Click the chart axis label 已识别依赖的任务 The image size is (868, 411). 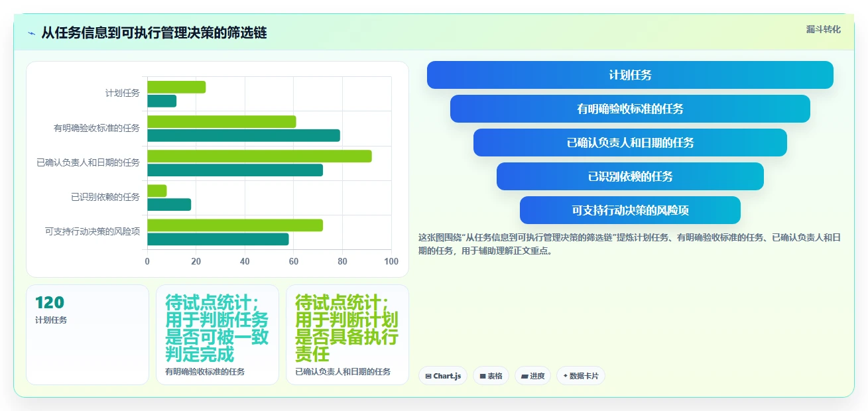coord(105,197)
